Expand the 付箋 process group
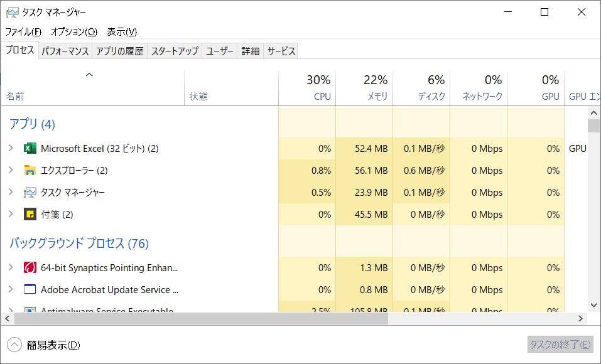The image size is (601, 364). (11, 214)
